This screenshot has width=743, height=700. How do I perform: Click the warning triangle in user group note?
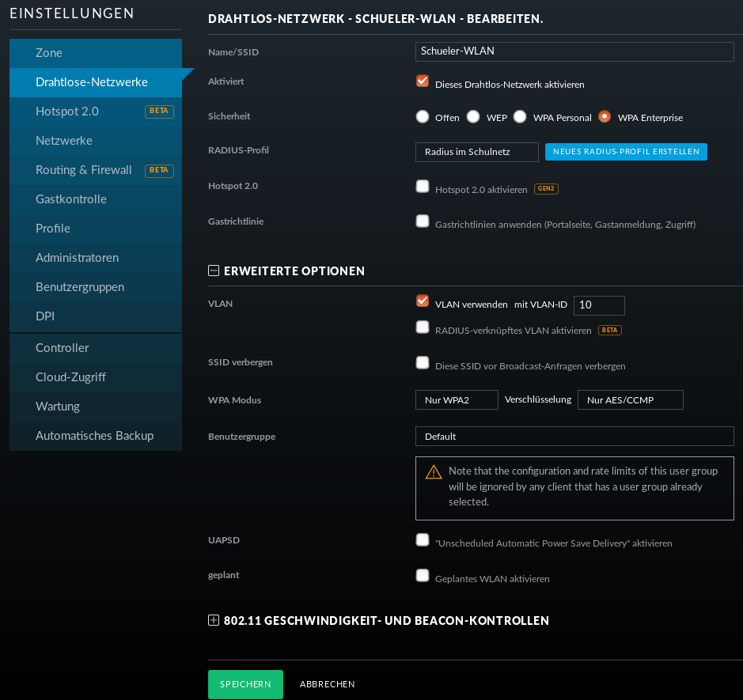(434, 471)
